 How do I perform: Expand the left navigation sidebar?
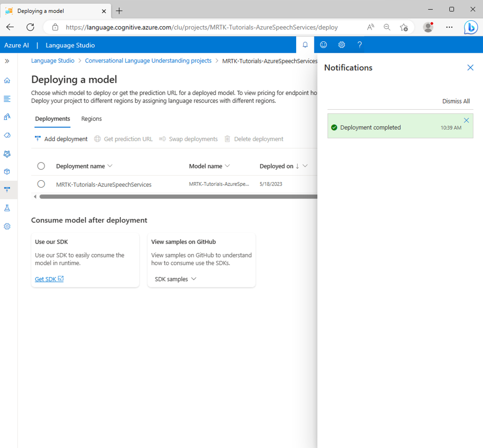[7, 61]
